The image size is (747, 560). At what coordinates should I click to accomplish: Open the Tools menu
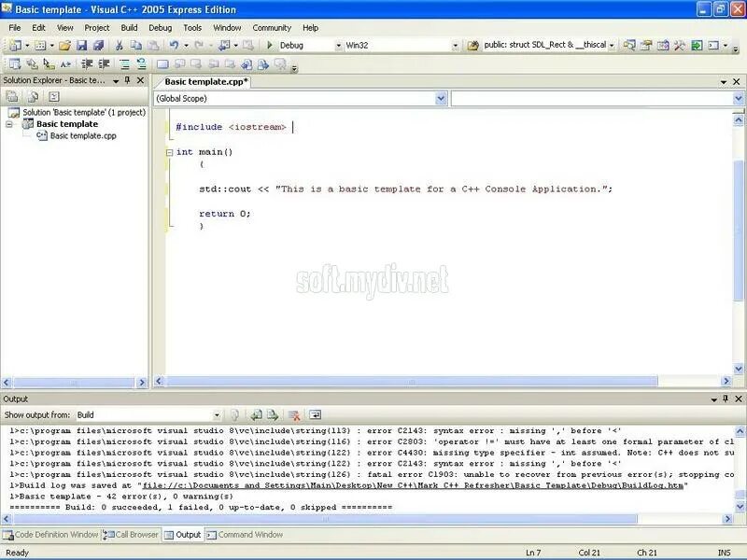point(192,28)
